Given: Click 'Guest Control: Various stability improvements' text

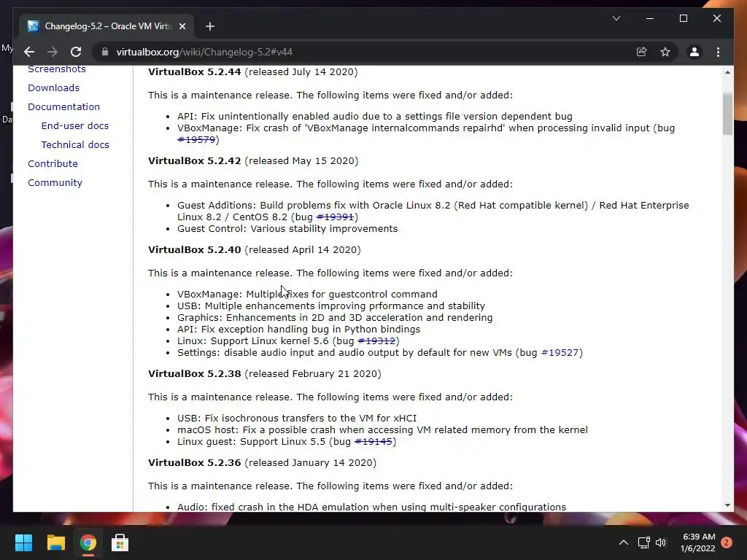Looking at the screenshot, I should pyautogui.click(x=287, y=228).
